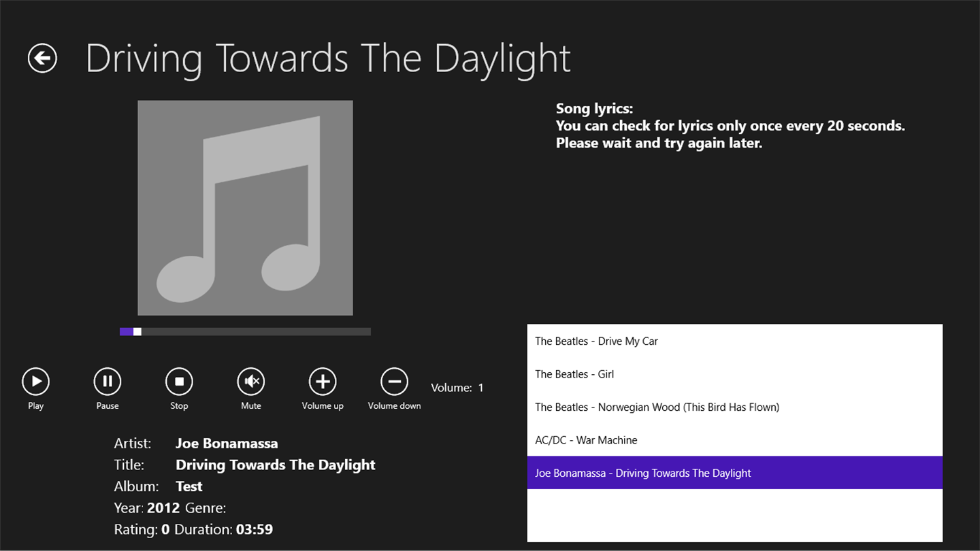Image resolution: width=980 pixels, height=551 pixels.
Task: Pause the current song
Action: (108, 382)
